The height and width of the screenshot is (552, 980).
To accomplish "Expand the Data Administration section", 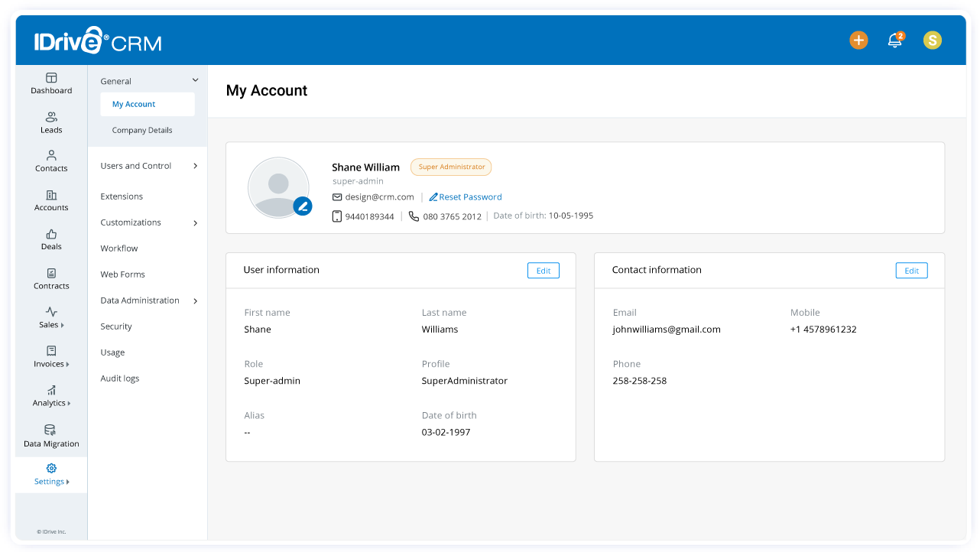I will (x=147, y=300).
